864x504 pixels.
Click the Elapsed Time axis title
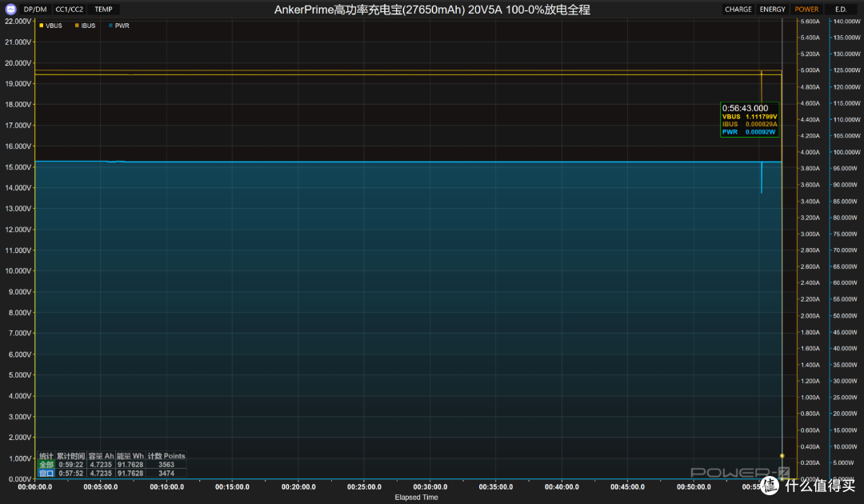coord(417,498)
